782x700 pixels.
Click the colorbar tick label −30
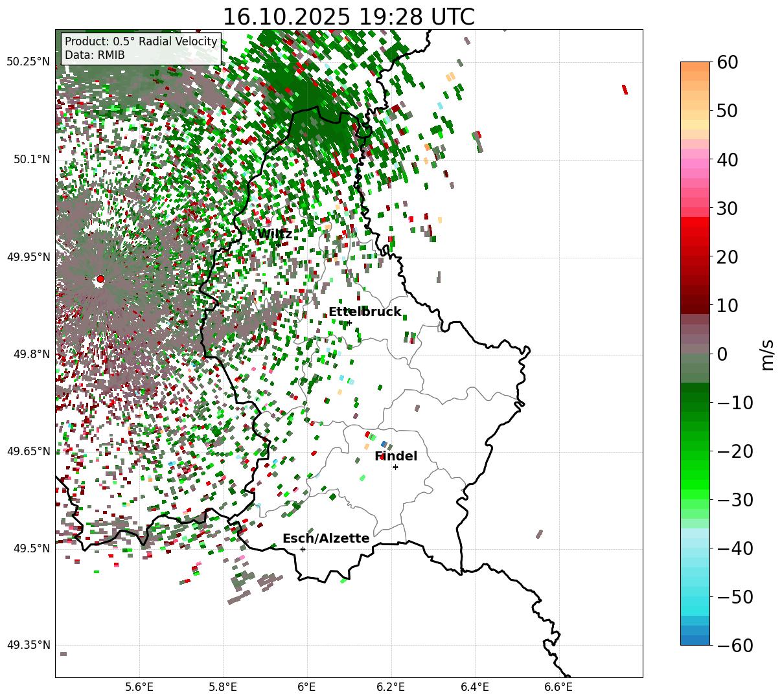[x=735, y=499]
